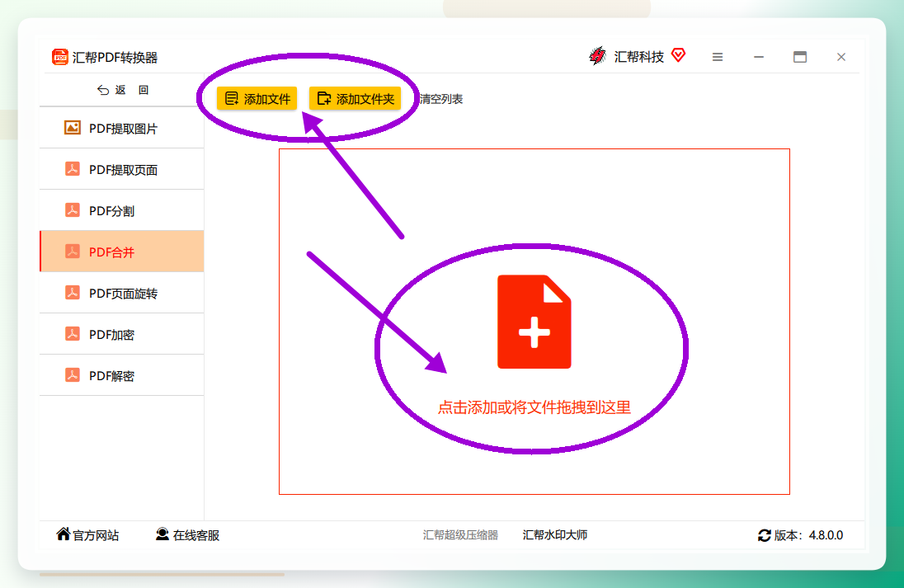
Task: Click the 版本: 4.8.0.0 version text
Action: (x=808, y=535)
